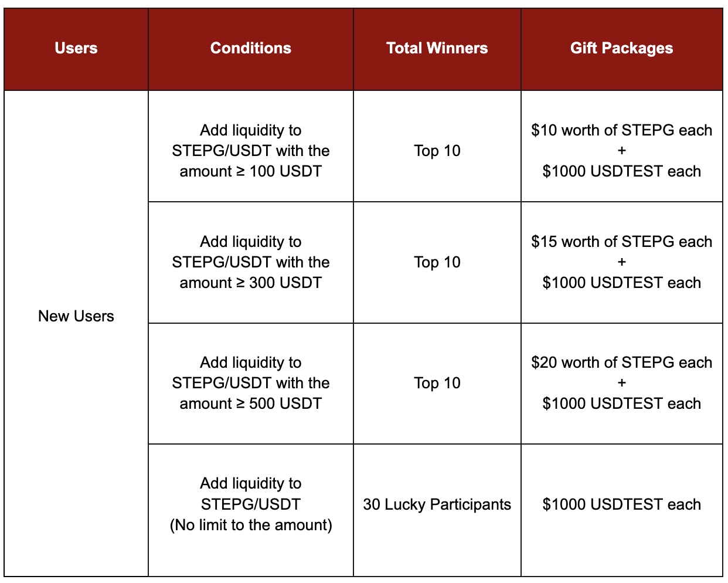Viewport: 728px width, 583px height.
Task: Click the $20 worth of STEPG each text
Action: [622, 362]
